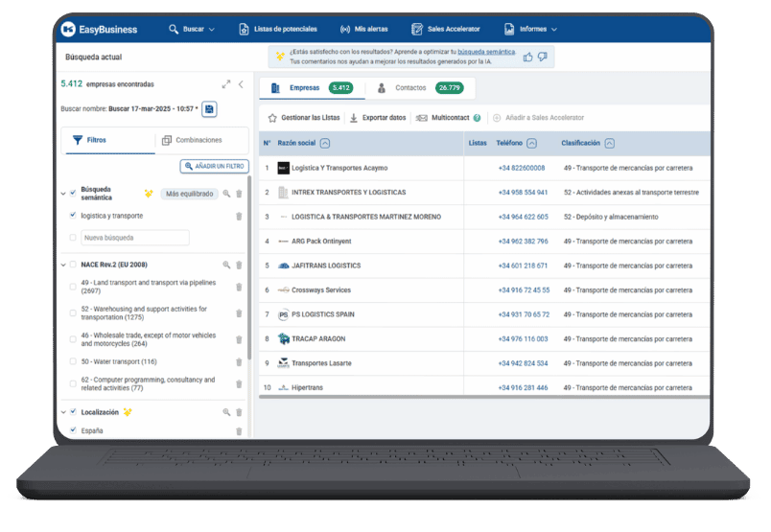
Task: Collapse the filter sidebar with arrow
Action: click(241, 84)
